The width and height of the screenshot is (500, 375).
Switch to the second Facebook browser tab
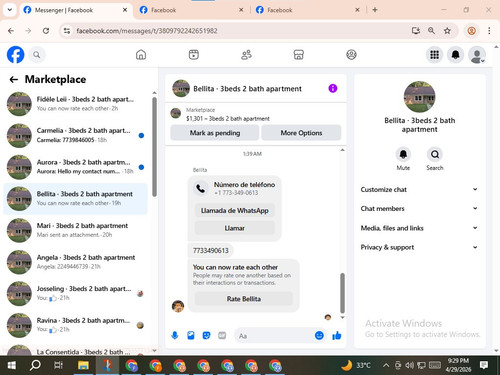coord(191,10)
